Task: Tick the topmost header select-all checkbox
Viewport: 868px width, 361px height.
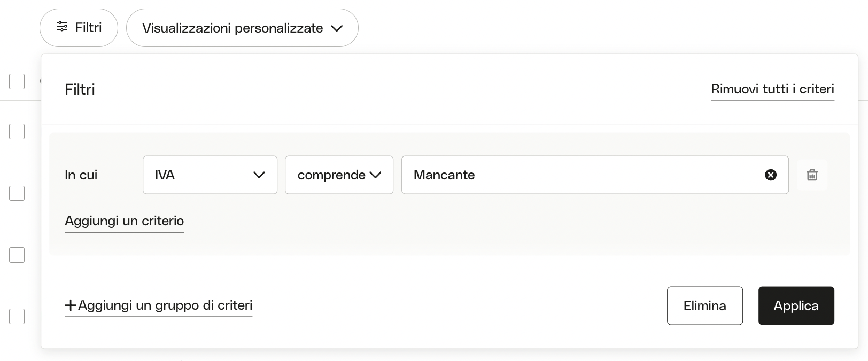Action: click(x=17, y=81)
